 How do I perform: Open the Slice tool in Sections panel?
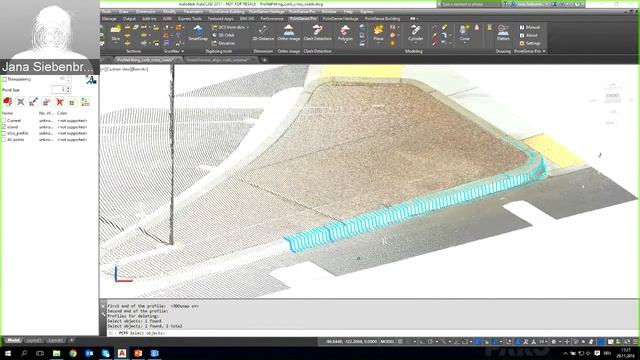116,32
